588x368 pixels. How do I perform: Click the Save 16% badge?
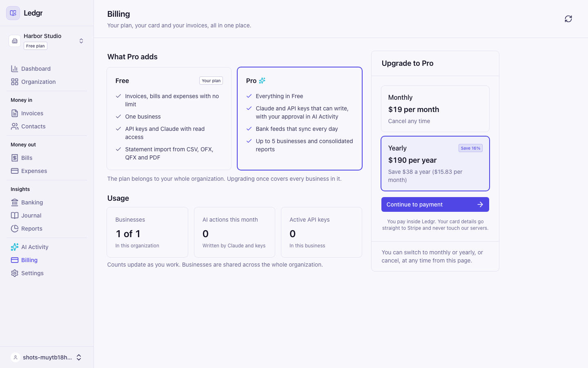click(470, 148)
